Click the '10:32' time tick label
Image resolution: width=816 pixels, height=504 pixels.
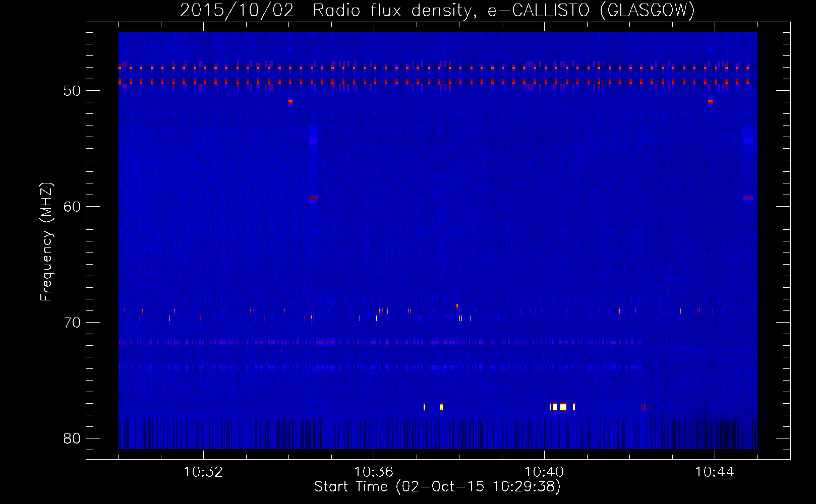[x=203, y=472]
